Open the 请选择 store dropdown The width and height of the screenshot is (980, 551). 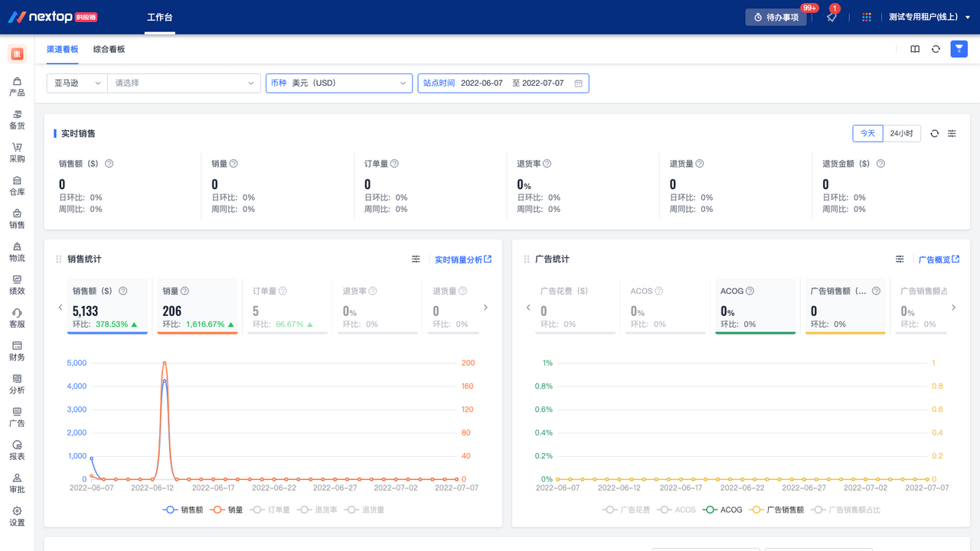tap(184, 83)
